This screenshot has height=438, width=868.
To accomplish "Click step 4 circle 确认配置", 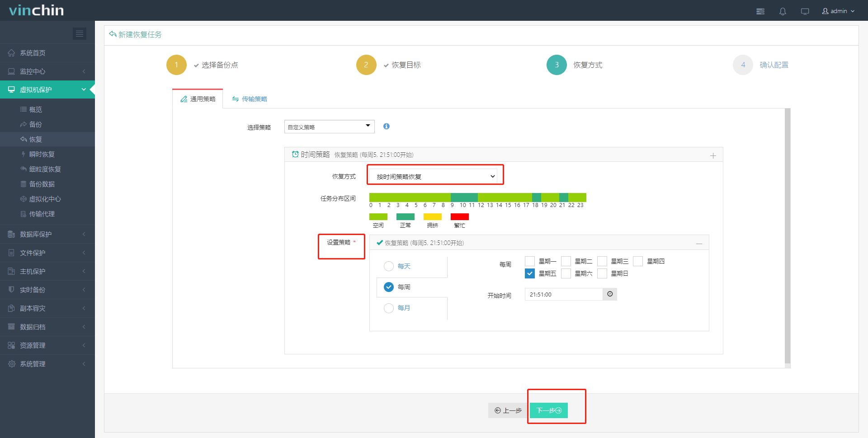I will 743,65.
